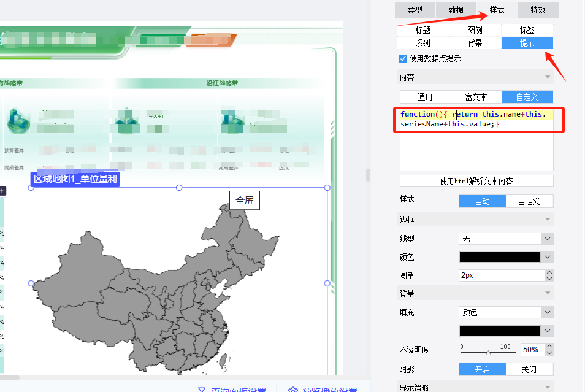Switch to the 类型 tab
Viewport: 585px width, 392px height.
(415, 10)
